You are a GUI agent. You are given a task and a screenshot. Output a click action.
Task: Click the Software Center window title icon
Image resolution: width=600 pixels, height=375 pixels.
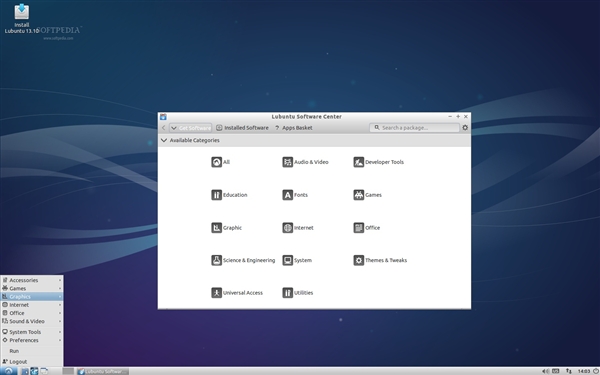pyautogui.click(x=163, y=117)
